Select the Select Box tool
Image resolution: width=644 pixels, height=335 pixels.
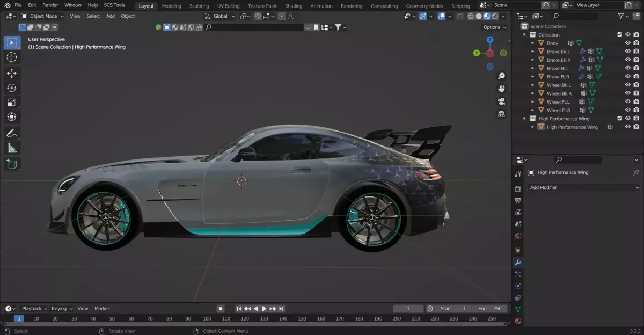click(12, 42)
